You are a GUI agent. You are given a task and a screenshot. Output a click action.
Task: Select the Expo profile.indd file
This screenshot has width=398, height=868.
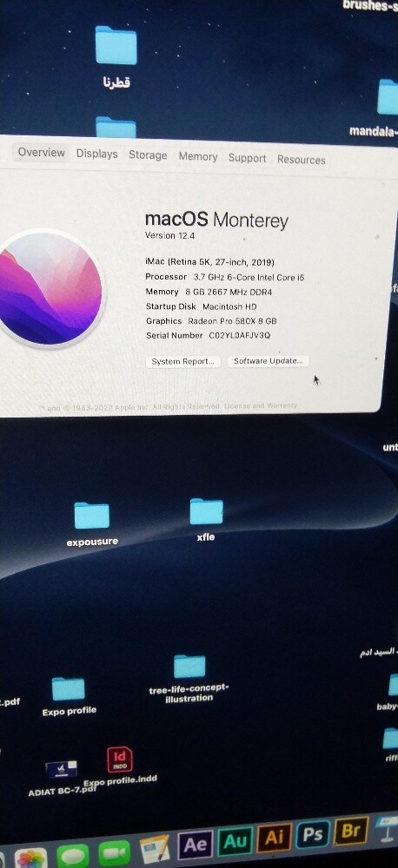[x=120, y=766]
